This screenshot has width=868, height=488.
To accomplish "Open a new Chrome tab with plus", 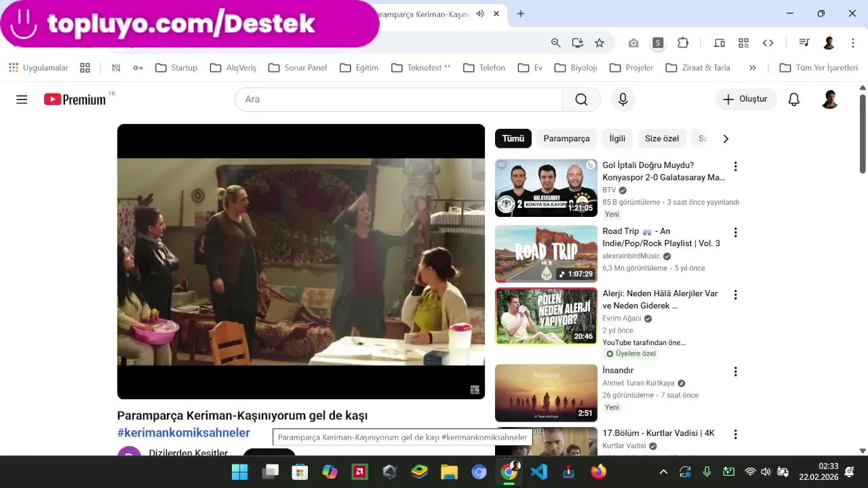I will coord(521,14).
